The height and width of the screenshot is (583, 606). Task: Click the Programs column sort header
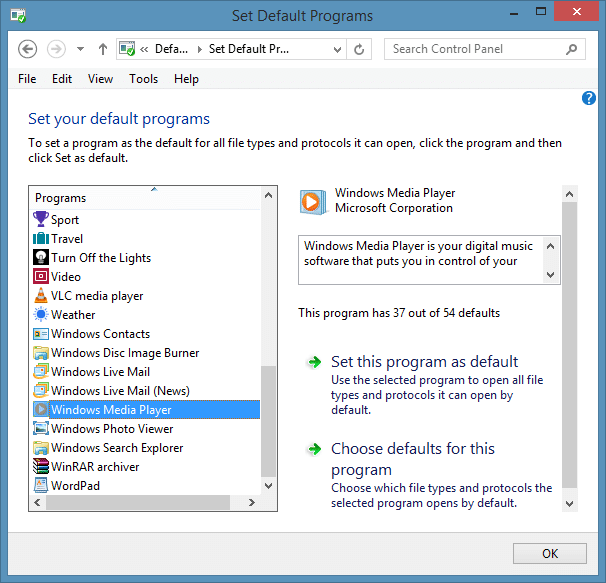coord(146,198)
